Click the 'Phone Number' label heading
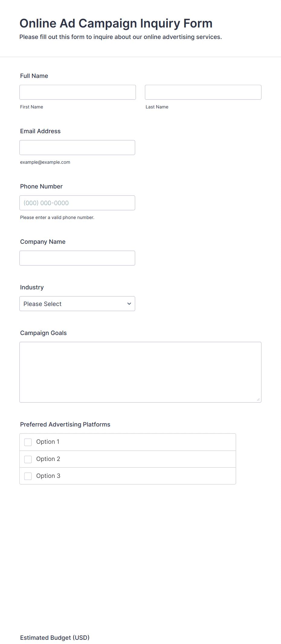Screen dimensions: 281x644 (x=41, y=186)
